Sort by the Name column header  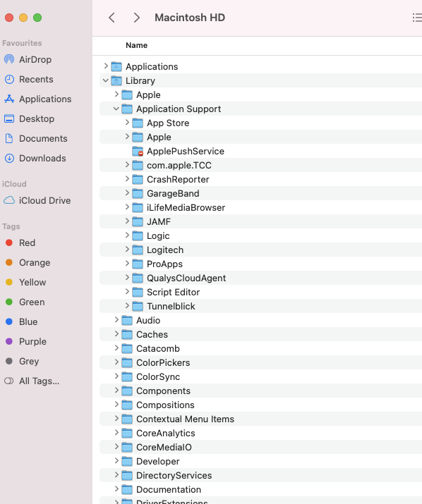click(136, 45)
